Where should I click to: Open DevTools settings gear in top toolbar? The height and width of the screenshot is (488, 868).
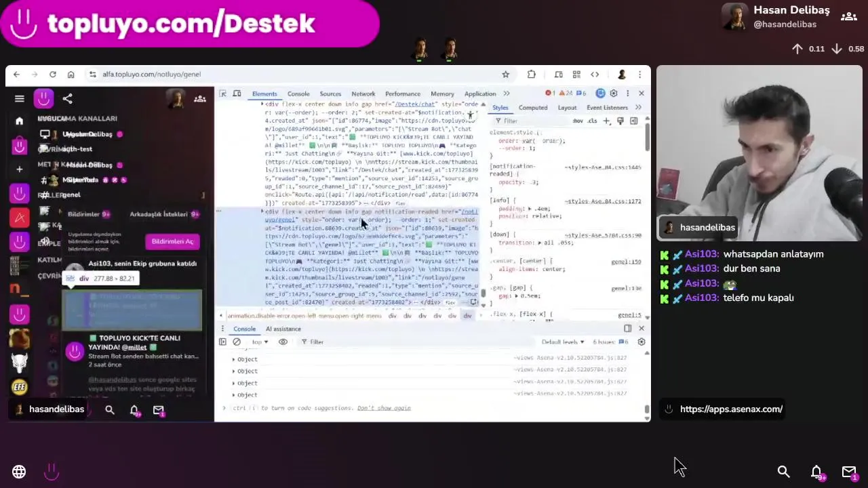coord(614,94)
